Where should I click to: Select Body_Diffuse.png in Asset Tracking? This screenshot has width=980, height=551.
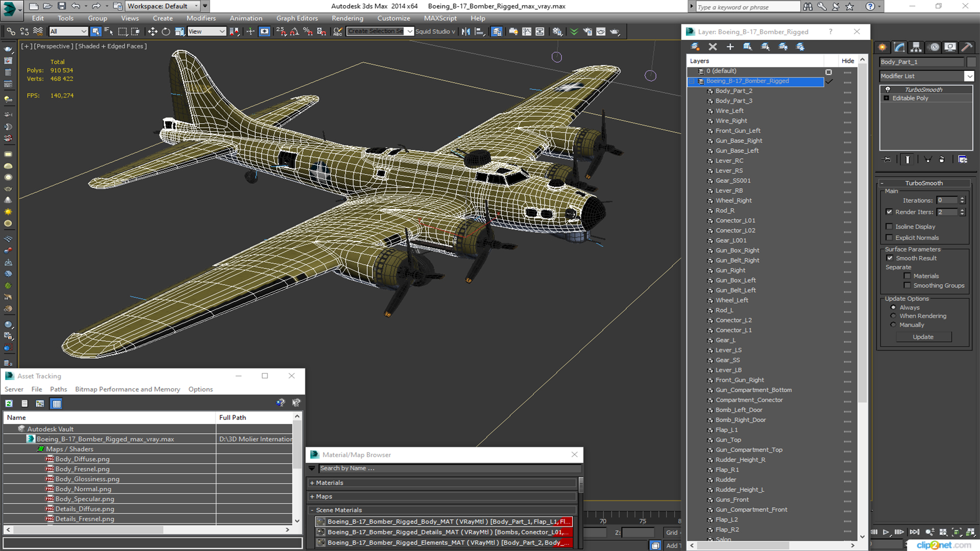coord(82,459)
